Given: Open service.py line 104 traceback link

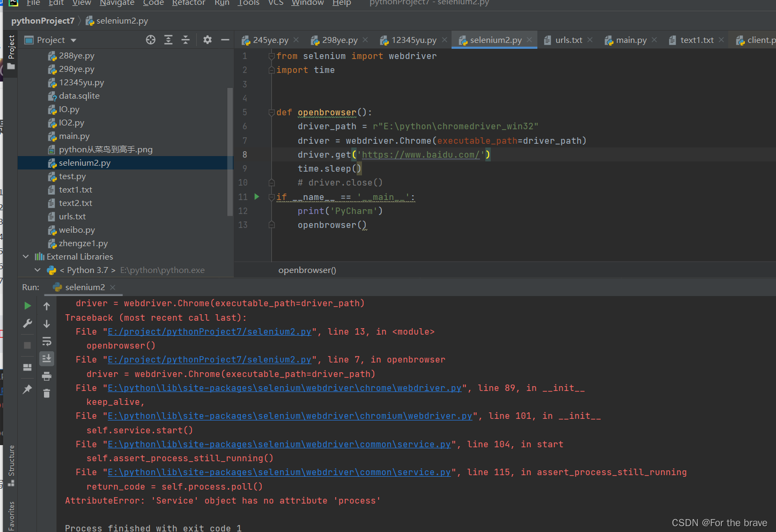Looking at the screenshot, I should tap(279, 444).
